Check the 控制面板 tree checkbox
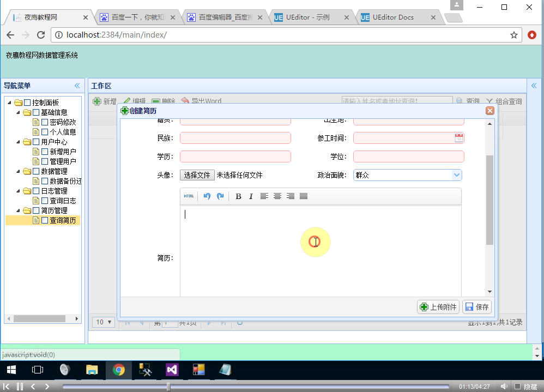This screenshot has height=392, width=544. [27, 102]
